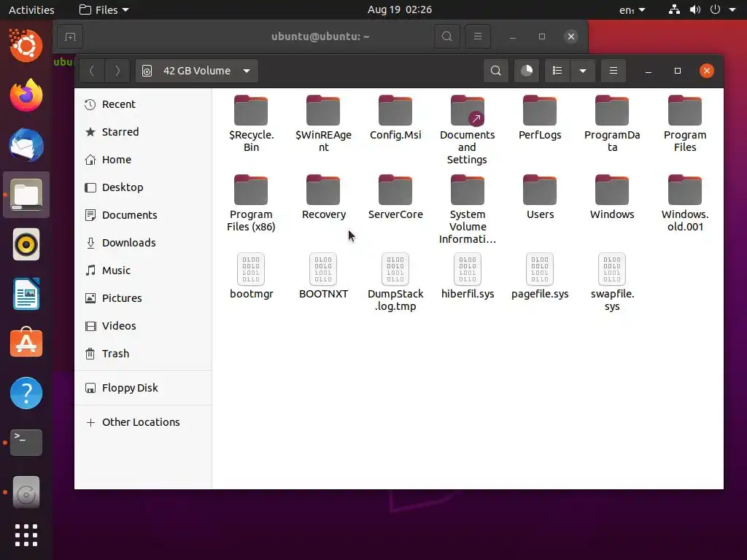Select the ServerCore folder
This screenshot has height=560, width=747.
pos(395,198)
